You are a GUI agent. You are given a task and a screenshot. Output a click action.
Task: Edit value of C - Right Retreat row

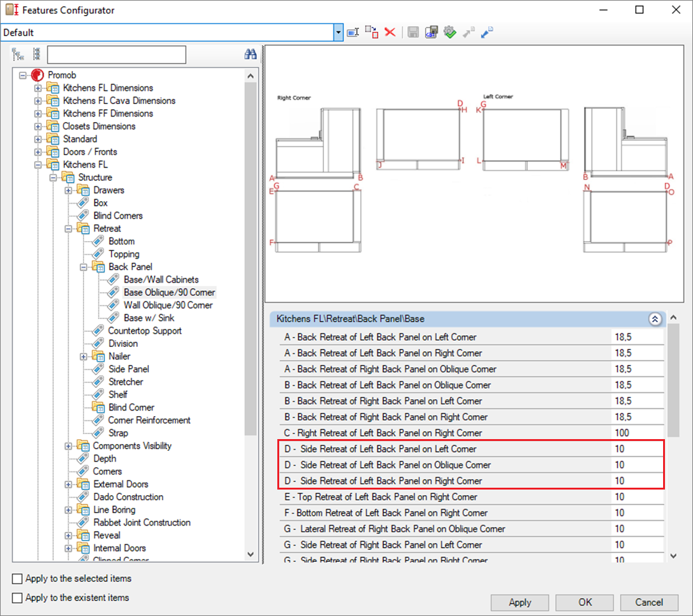point(638,433)
